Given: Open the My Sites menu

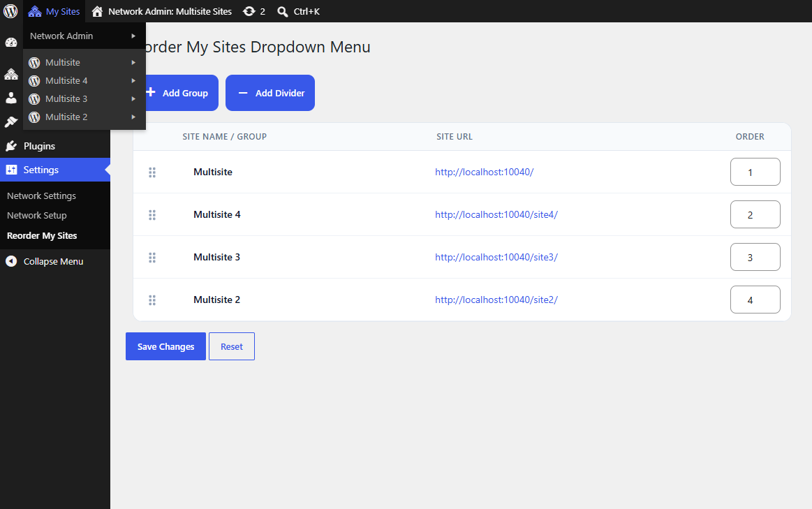Looking at the screenshot, I should click(x=54, y=11).
